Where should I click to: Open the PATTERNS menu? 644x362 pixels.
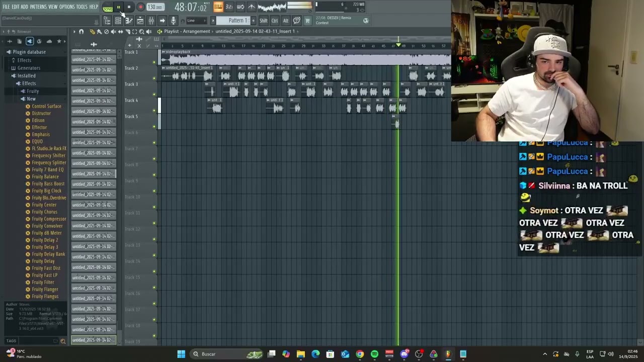38,7
